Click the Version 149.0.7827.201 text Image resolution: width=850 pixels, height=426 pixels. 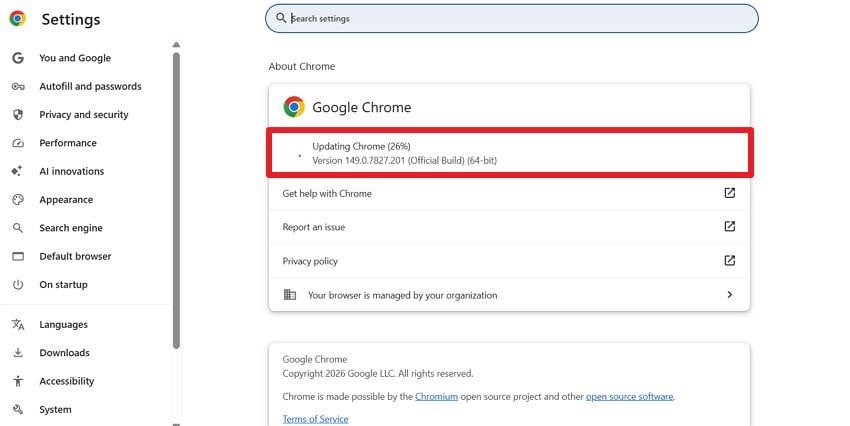pos(404,160)
